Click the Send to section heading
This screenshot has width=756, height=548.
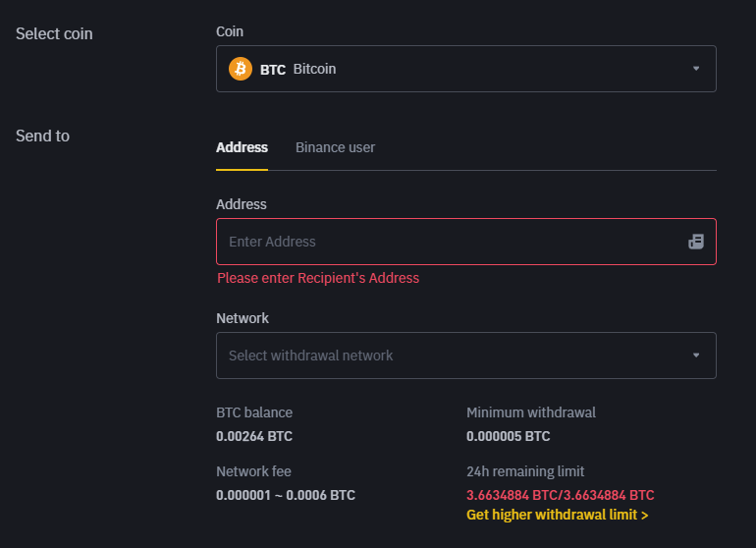click(x=42, y=137)
